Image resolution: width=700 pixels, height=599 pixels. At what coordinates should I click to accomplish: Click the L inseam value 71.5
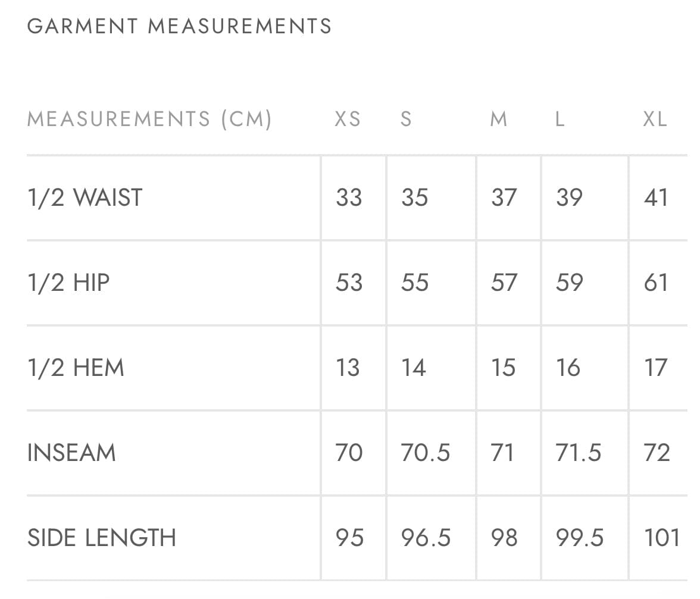[579, 453]
